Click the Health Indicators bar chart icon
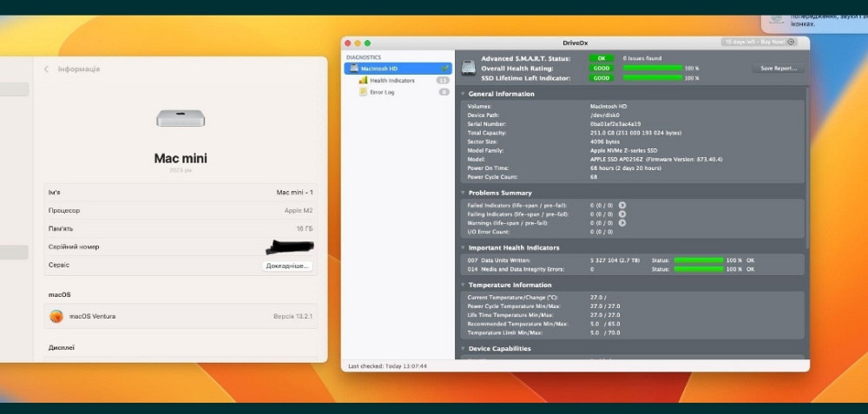 (x=363, y=80)
